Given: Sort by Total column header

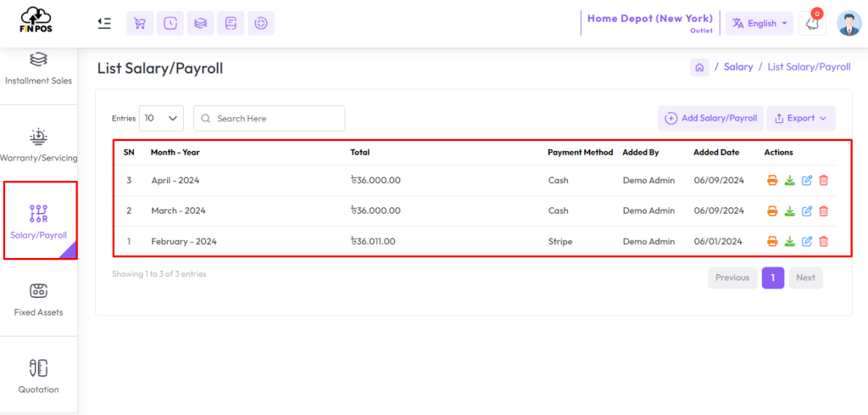Looking at the screenshot, I should (359, 153).
